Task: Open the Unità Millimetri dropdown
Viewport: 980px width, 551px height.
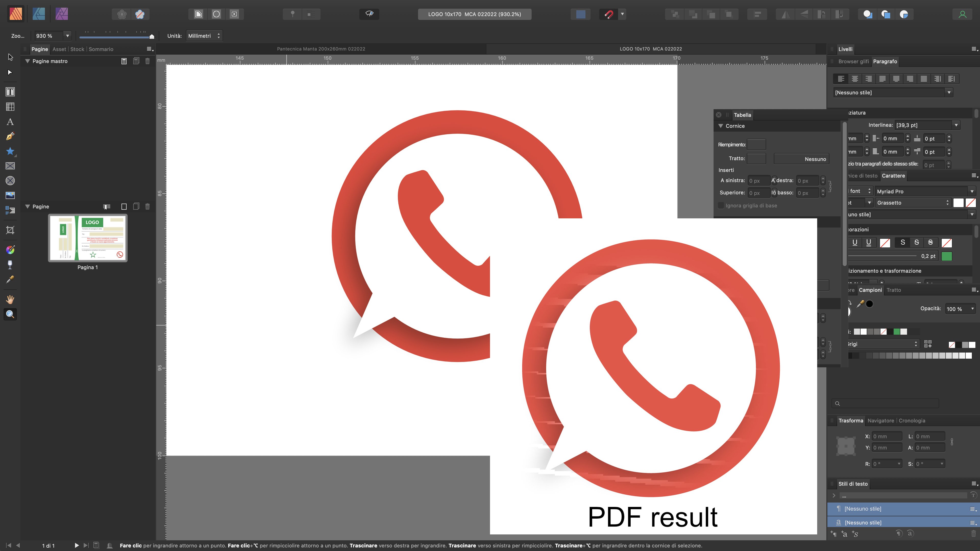Action: coord(204,36)
